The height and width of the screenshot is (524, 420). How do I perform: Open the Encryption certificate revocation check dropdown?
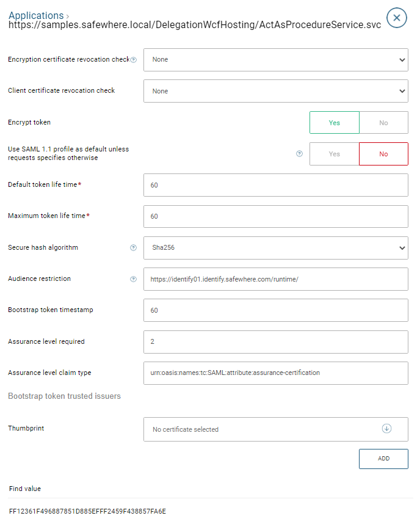pos(275,59)
